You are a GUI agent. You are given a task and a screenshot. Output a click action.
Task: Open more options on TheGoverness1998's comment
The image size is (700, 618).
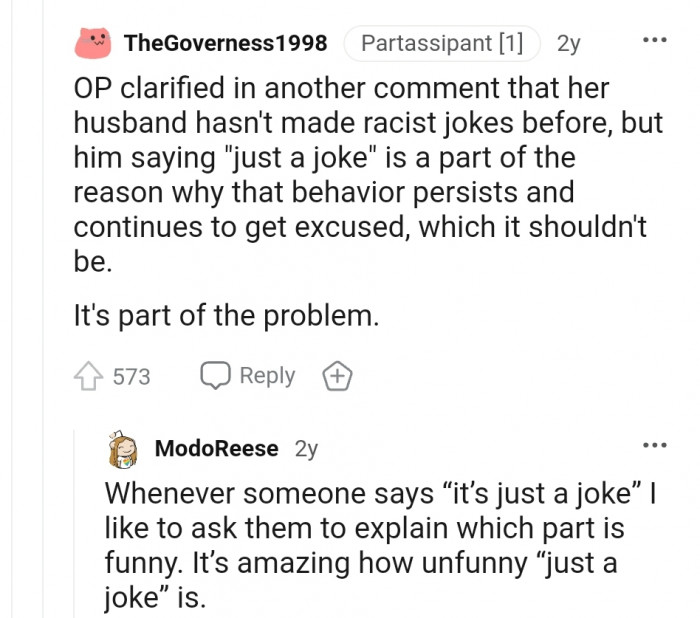pos(655,41)
